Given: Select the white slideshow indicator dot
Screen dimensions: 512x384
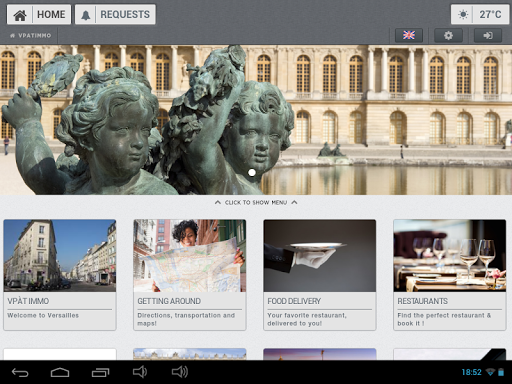Looking at the screenshot, I should click(x=252, y=172).
